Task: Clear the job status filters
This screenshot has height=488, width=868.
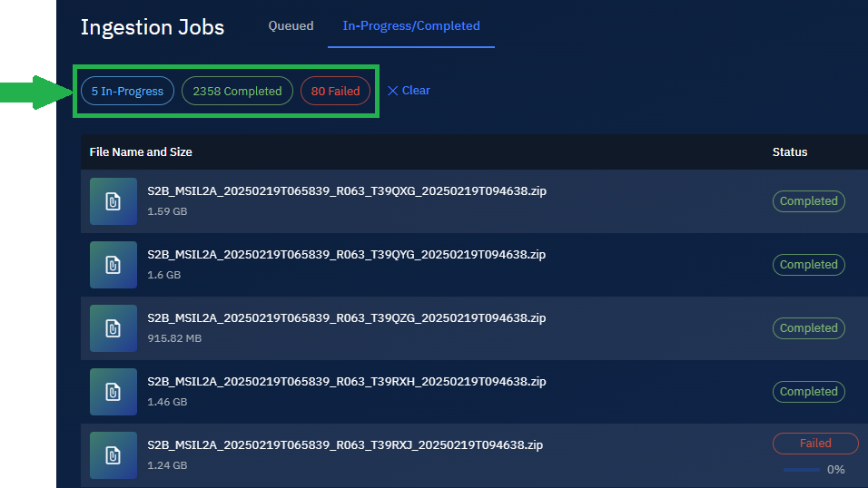Action: click(409, 90)
